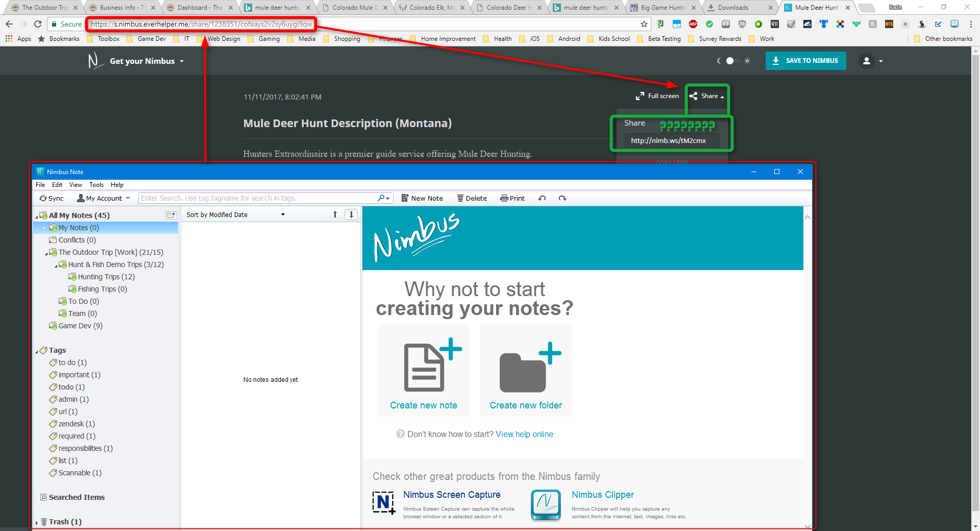Select the Game Dev (9) folder

point(76,326)
